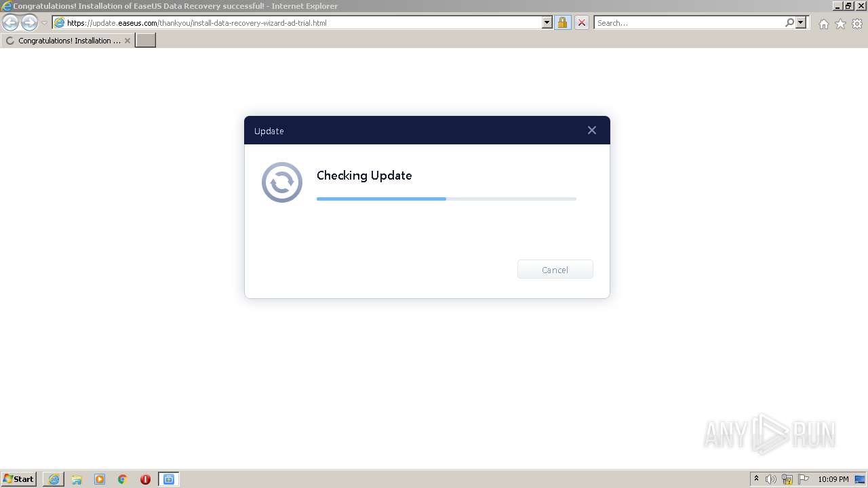Open the search provider dropdown
Viewport: 868px width, 488px height.
(x=801, y=23)
